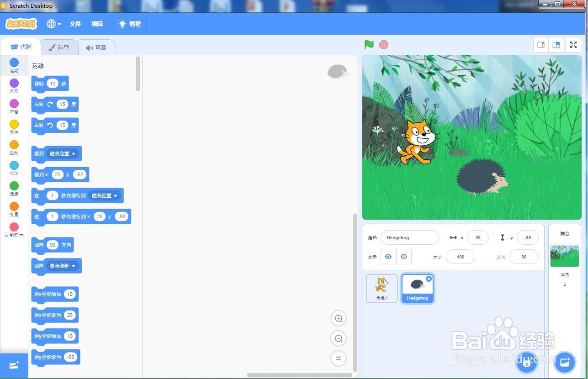Click value in 将y坐标设为 block
Viewport: 588px width, 379px height.
(x=70, y=357)
